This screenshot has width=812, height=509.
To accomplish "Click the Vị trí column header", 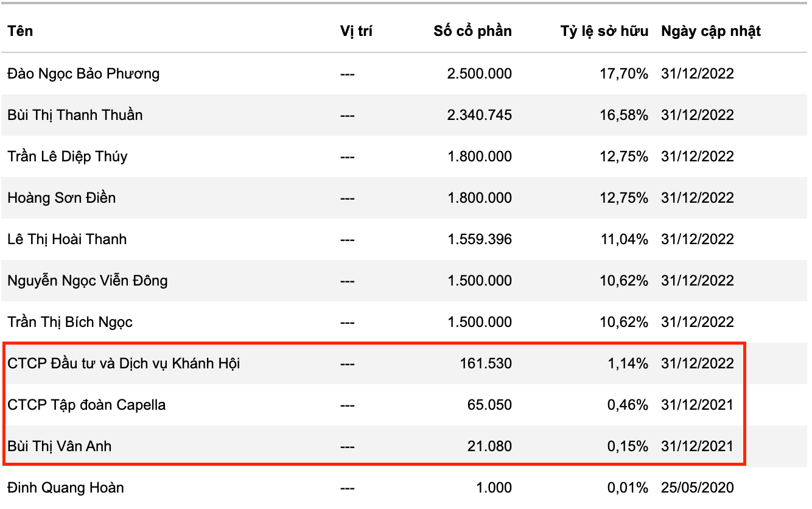I will 356,32.
